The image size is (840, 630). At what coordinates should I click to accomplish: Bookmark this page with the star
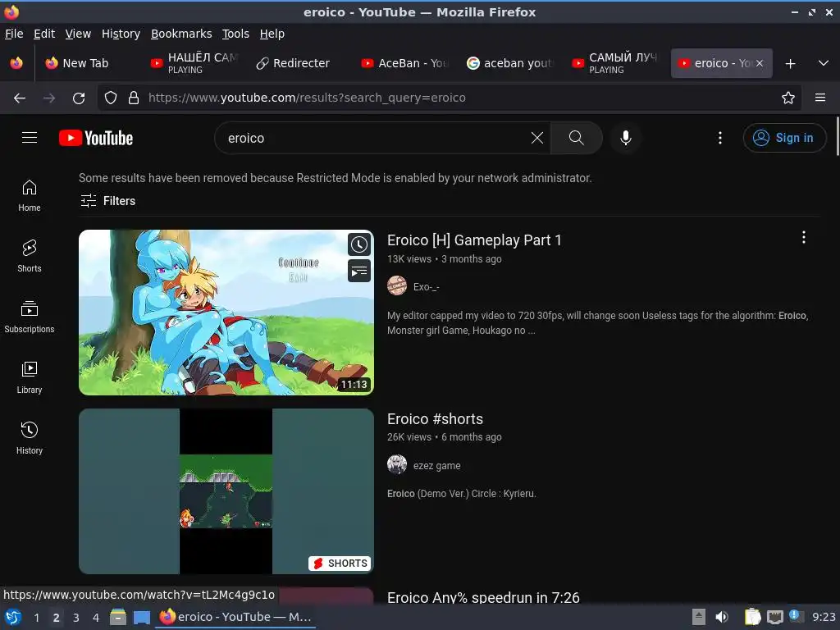click(x=788, y=98)
